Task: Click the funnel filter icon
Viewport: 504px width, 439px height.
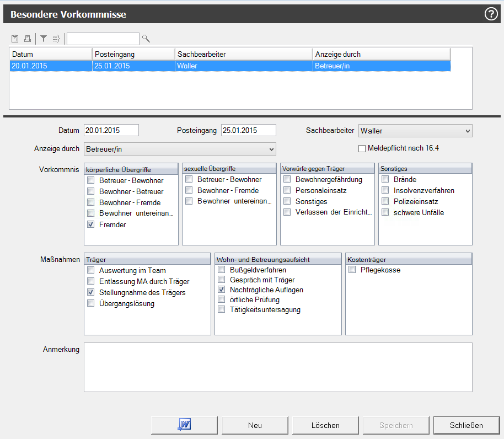Action: pos(44,39)
